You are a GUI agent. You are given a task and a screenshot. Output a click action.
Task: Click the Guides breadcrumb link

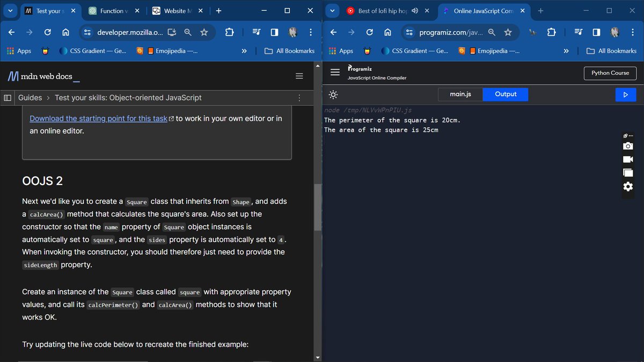pos(30,98)
